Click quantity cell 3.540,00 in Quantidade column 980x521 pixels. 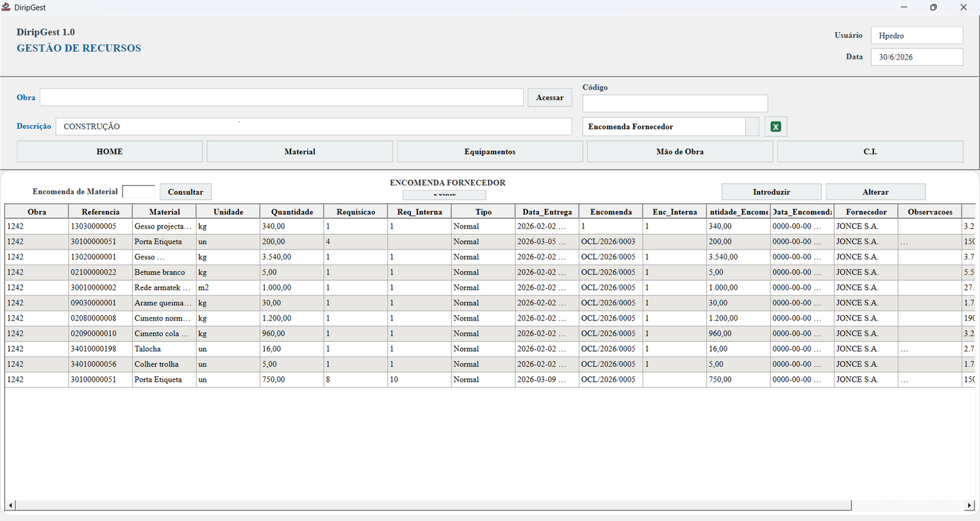[292, 257]
